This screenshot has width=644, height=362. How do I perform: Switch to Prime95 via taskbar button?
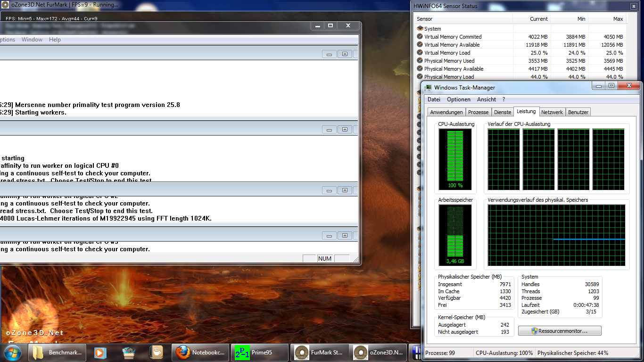coord(260,353)
